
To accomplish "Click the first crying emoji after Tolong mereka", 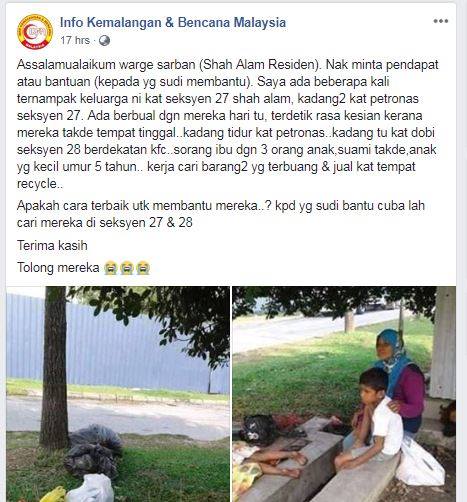I will (x=110, y=268).
